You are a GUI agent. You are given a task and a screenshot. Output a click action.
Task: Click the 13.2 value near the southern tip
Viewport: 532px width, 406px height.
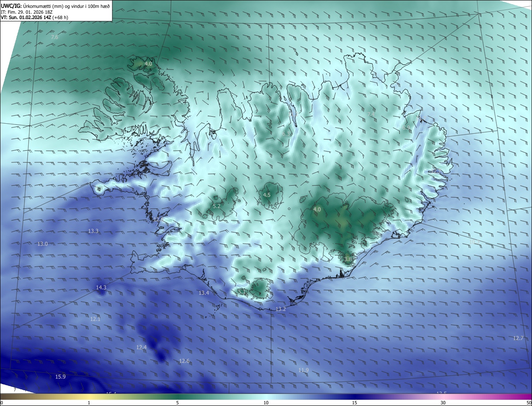[281, 309]
